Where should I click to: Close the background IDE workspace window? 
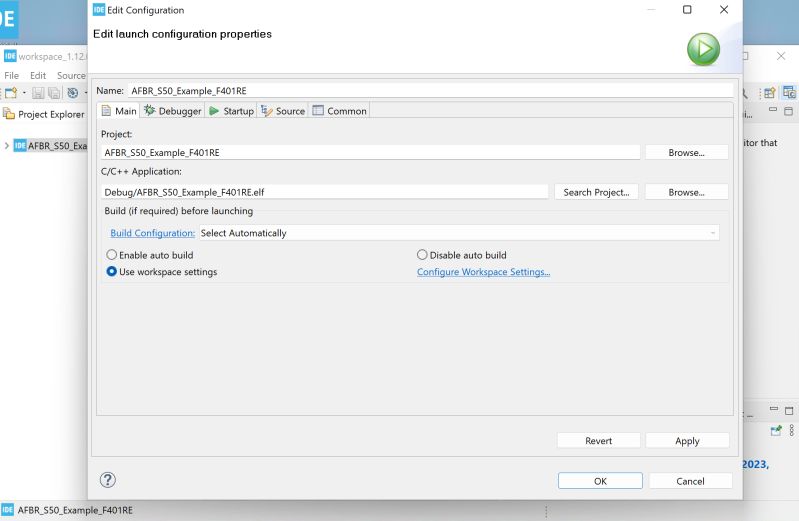781,56
